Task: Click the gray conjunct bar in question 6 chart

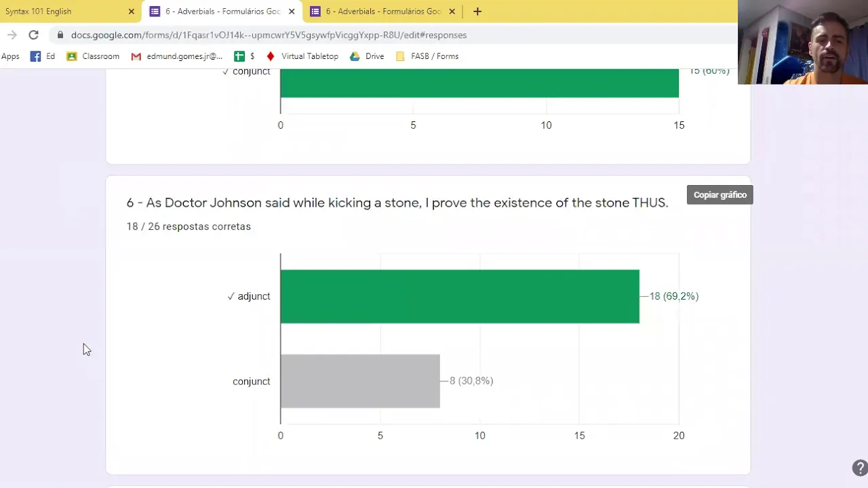Action: [x=360, y=381]
